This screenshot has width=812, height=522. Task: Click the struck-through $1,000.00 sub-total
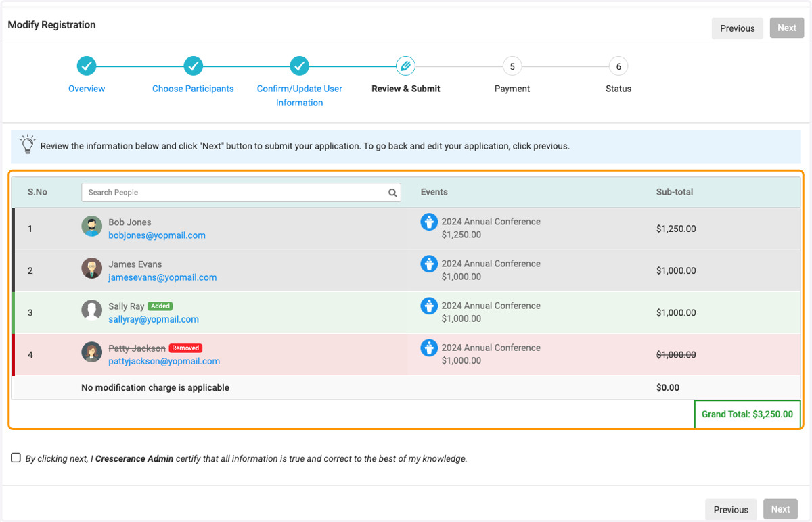click(x=676, y=354)
